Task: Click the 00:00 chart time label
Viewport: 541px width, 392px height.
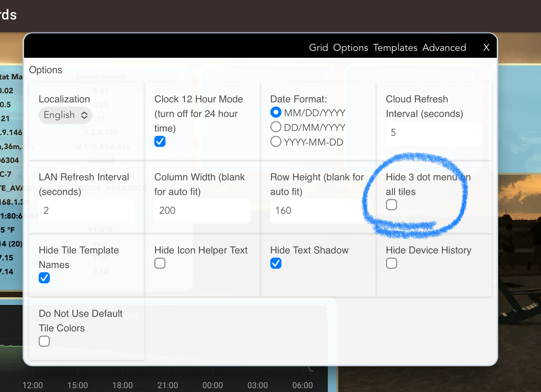Action: (212, 385)
